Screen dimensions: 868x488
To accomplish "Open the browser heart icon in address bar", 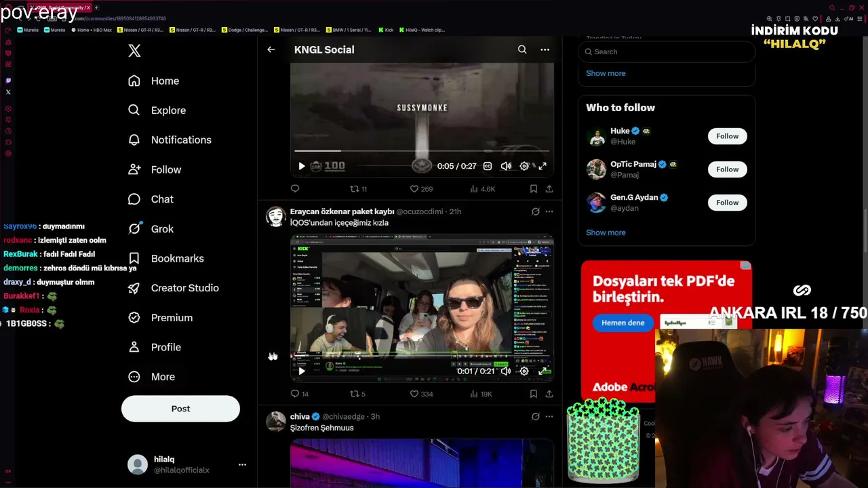I will [815, 19].
